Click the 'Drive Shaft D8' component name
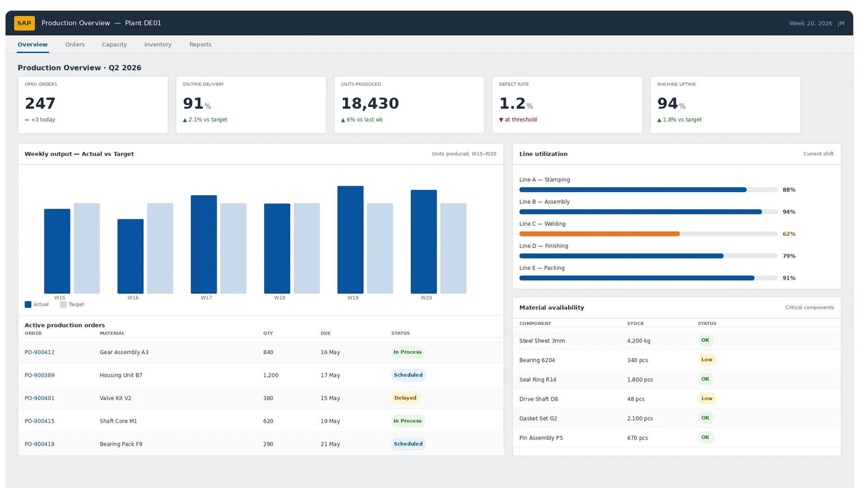Image resolution: width=868 pixels, height=488 pixels. click(538, 399)
